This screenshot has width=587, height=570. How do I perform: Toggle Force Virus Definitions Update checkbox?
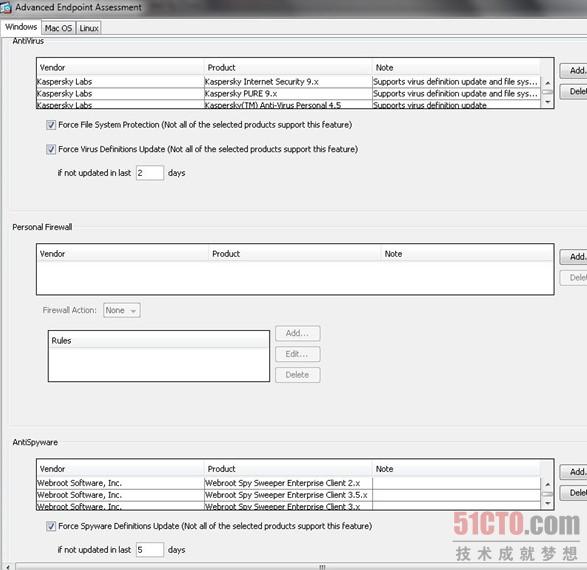click(x=51, y=149)
